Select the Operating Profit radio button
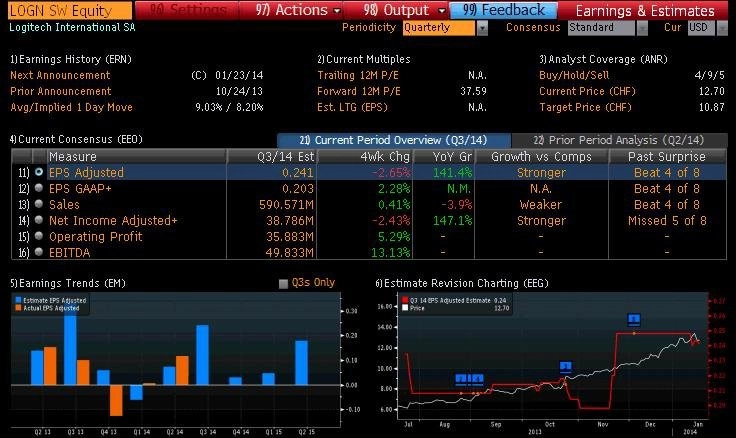This screenshot has height=438, width=736. pyautogui.click(x=39, y=236)
